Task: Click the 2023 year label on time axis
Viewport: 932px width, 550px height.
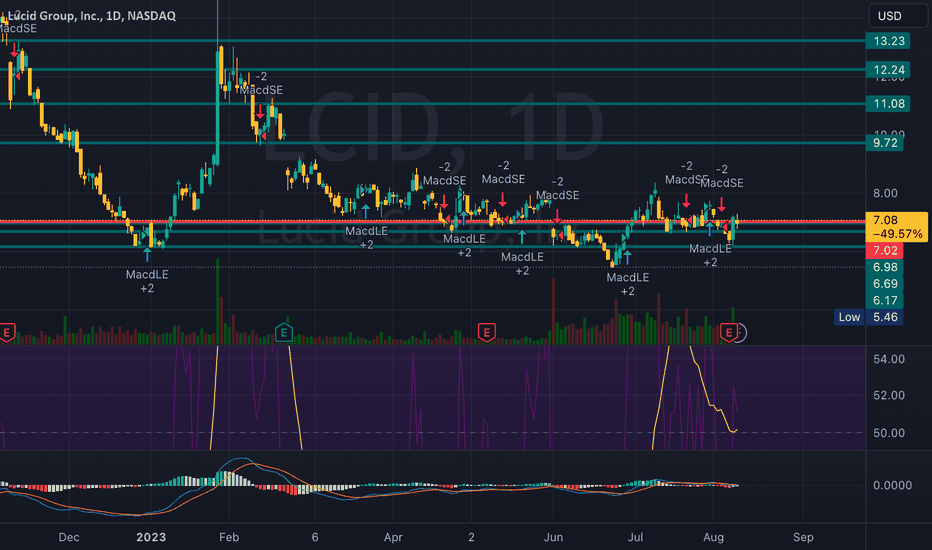Action: tap(151, 537)
